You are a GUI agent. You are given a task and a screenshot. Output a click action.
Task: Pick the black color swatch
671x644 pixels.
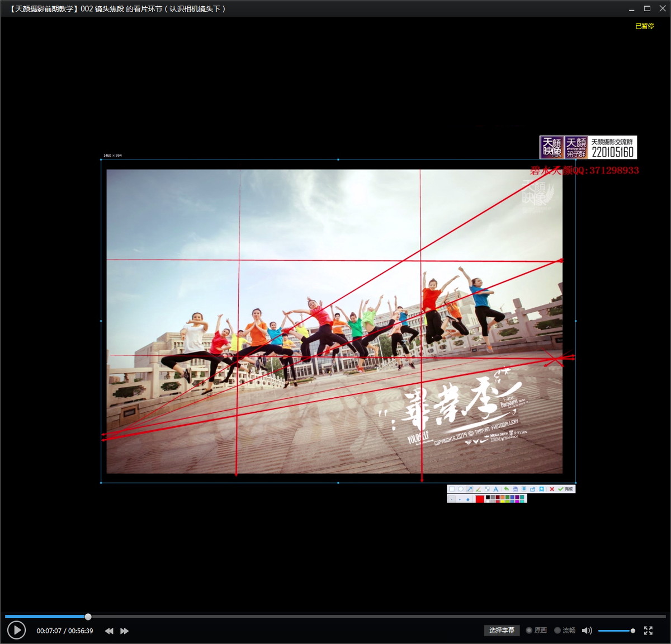tap(488, 497)
